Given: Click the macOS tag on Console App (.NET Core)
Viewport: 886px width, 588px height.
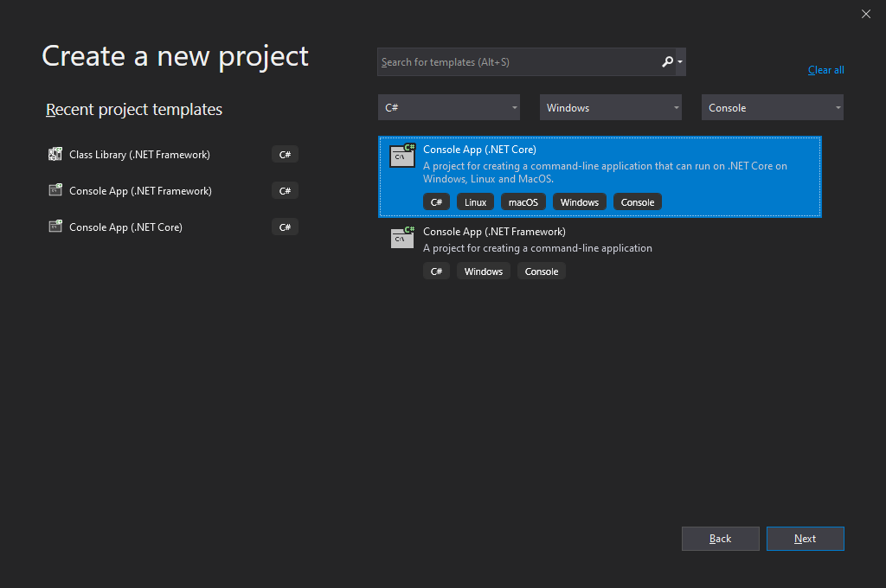Looking at the screenshot, I should pos(523,202).
